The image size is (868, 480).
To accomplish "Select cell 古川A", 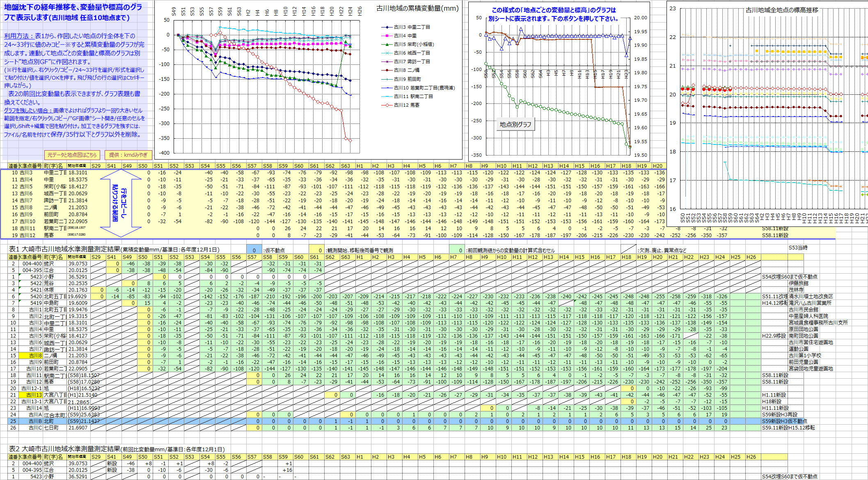I will coord(30,414).
